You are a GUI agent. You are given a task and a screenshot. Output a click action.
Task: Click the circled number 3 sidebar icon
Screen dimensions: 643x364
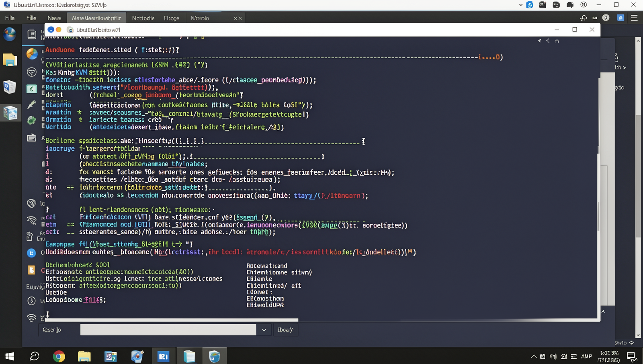(31, 301)
